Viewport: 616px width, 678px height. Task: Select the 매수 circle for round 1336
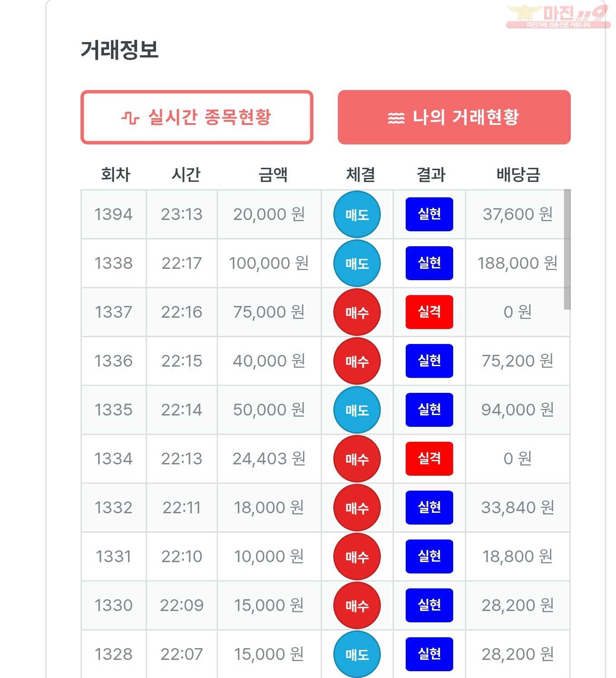[x=357, y=361]
